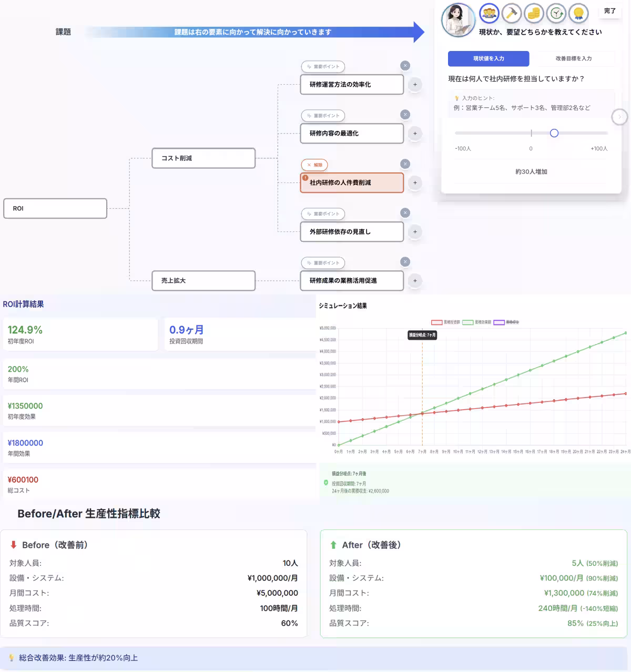Image resolution: width=631 pixels, height=672 pixels.
Task: Switch to 改善目標を入力 tab
Action: (x=573, y=58)
